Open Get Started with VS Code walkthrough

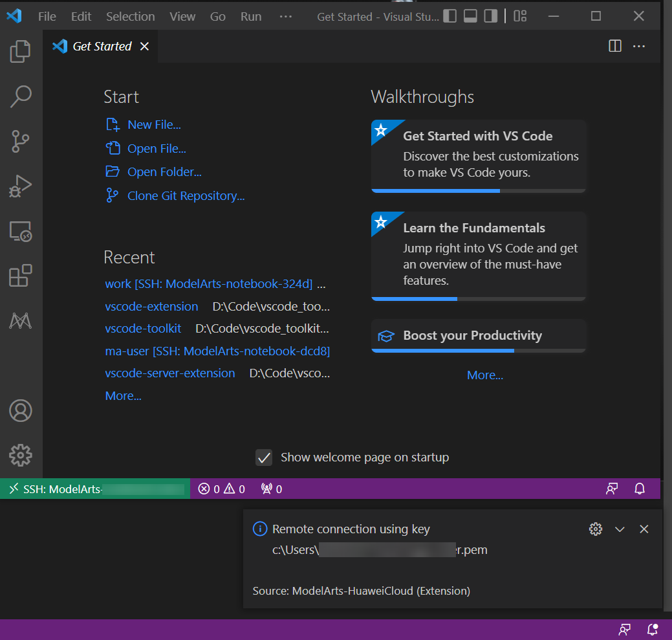pos(478,155)
